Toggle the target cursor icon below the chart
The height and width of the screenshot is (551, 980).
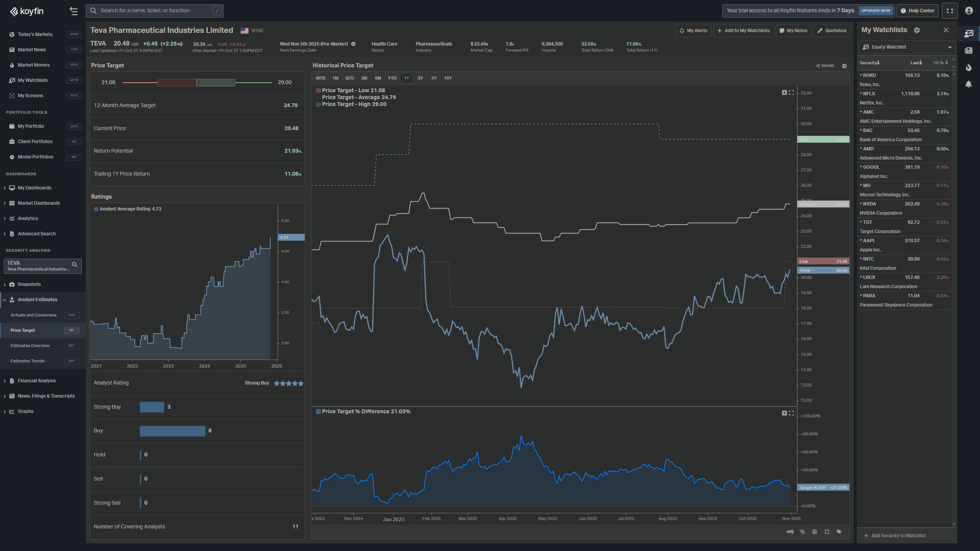[815, 531]
